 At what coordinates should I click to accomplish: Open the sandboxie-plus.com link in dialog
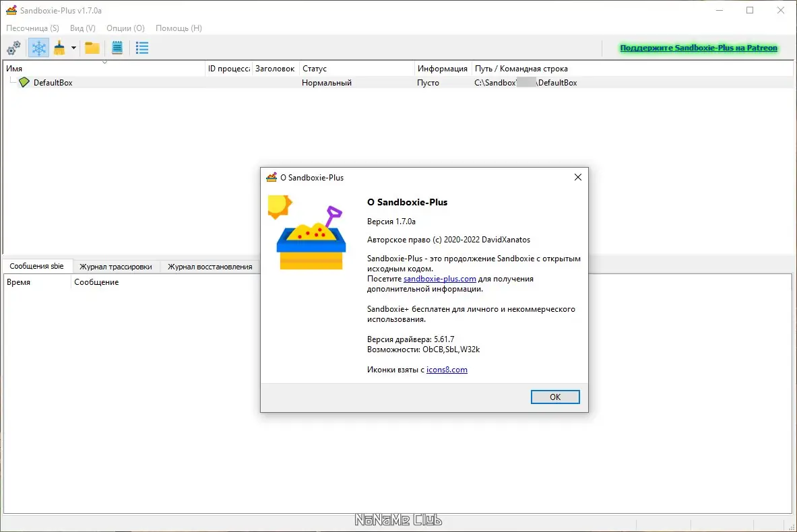(440, 279)
